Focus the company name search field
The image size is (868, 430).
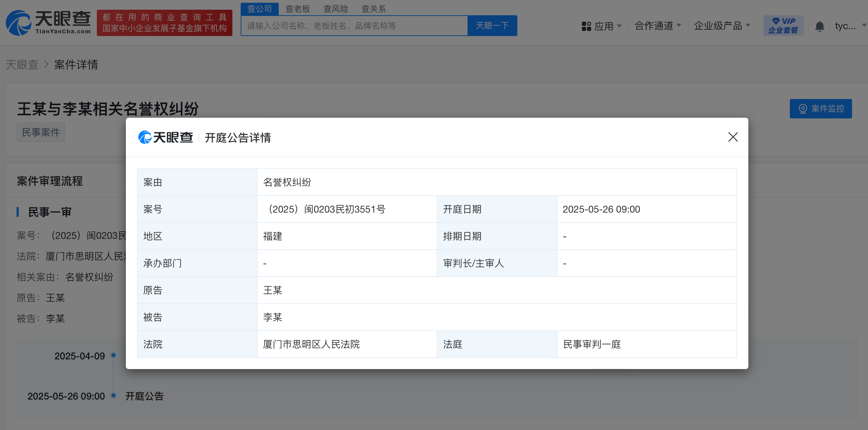tap(354, 26)
